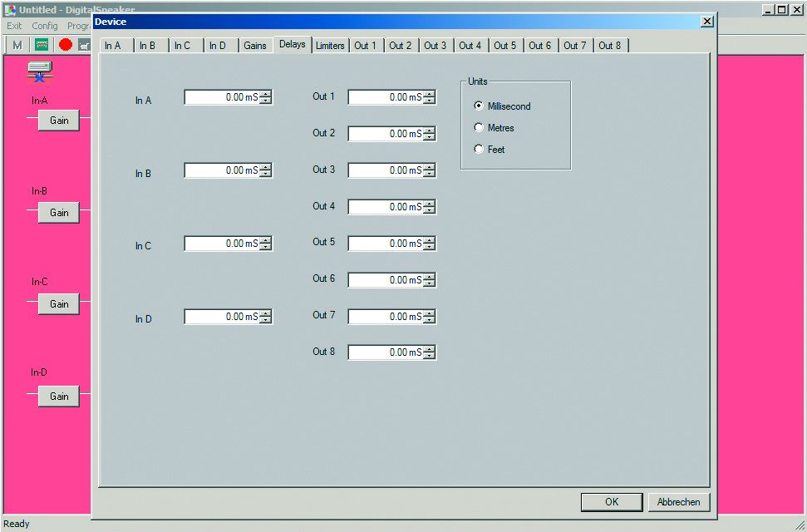
Task: Focus the Out 4 delay value field
Action: [x=386, y=206]
